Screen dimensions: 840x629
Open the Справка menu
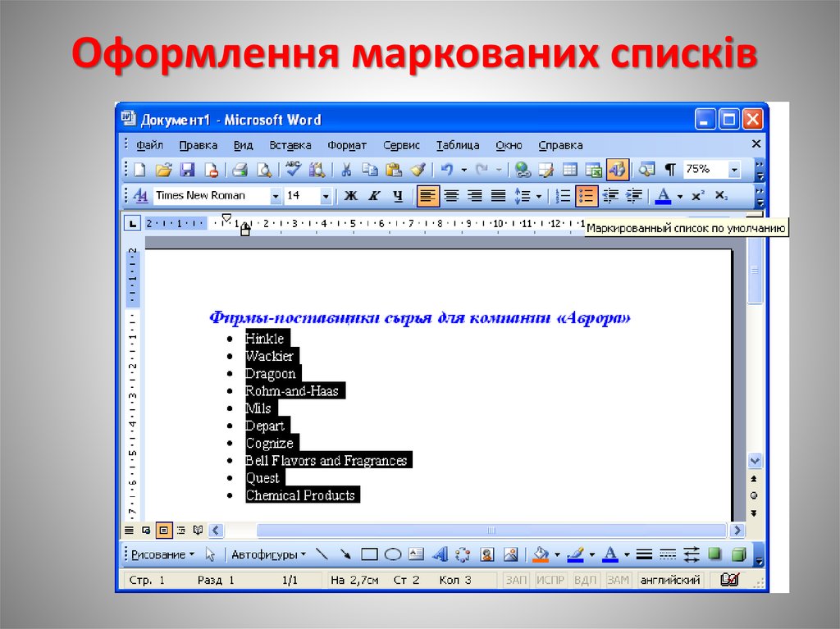(560, 144)
